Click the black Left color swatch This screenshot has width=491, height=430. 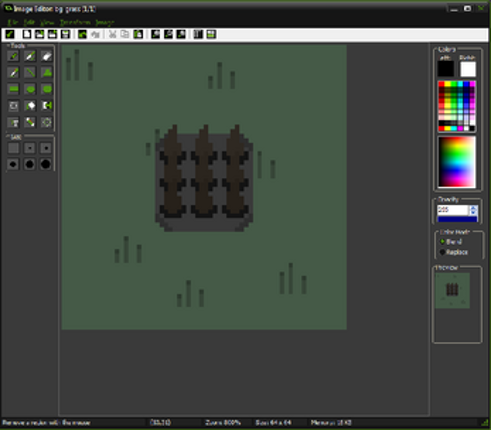point(446,69)
